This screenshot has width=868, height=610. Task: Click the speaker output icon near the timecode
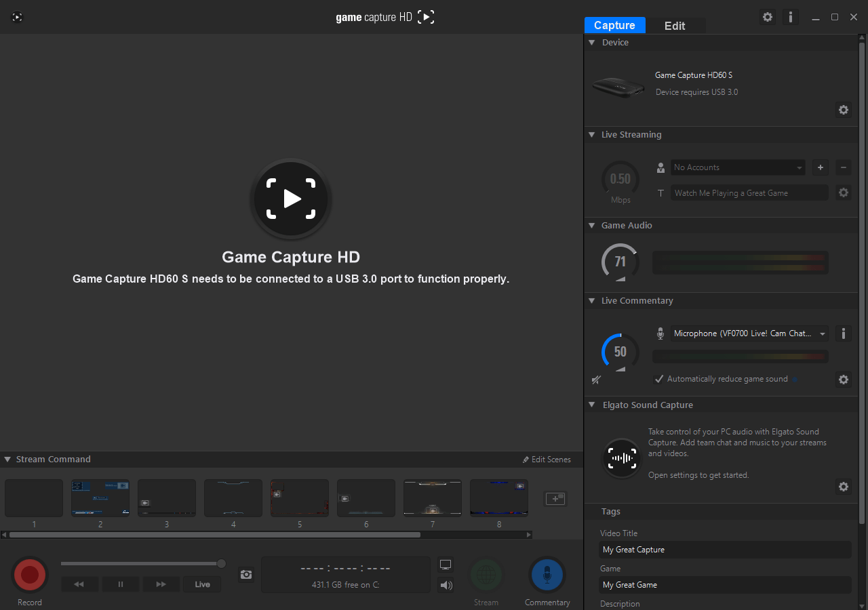446,586
